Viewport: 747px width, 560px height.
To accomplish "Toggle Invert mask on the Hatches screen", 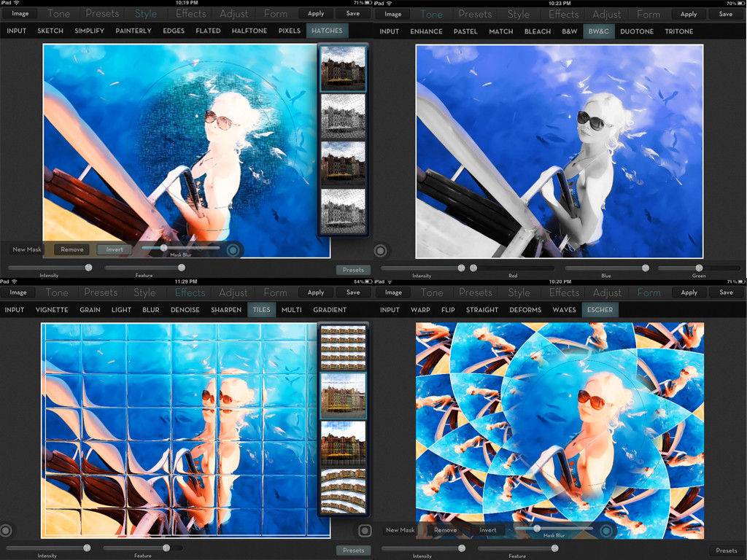I will [115, 249].
